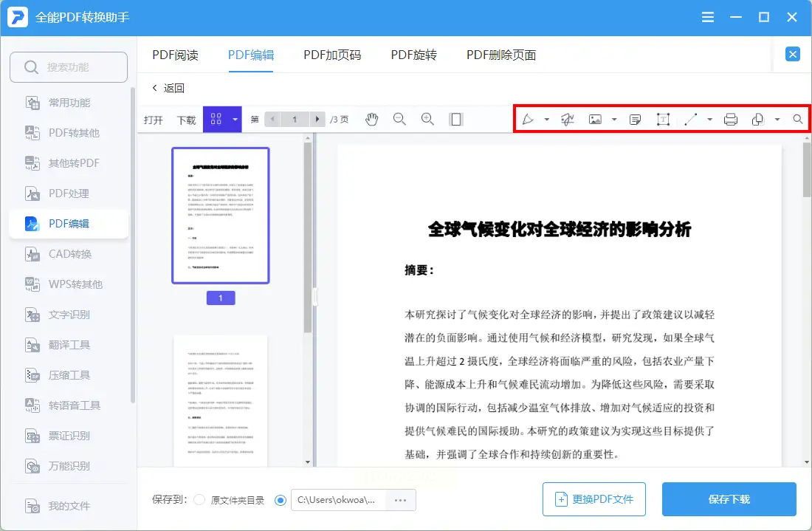This screenshot has height=531, width=812.
Task: Expand the thumbnail view mode dropdown arrow
Action: point(235,120)
